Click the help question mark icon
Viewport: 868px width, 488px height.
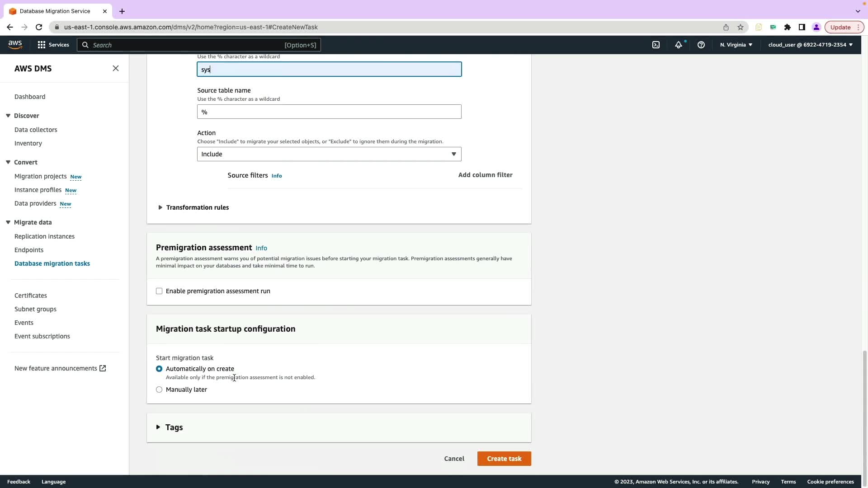pyautogui.click(x=701, y=45)
